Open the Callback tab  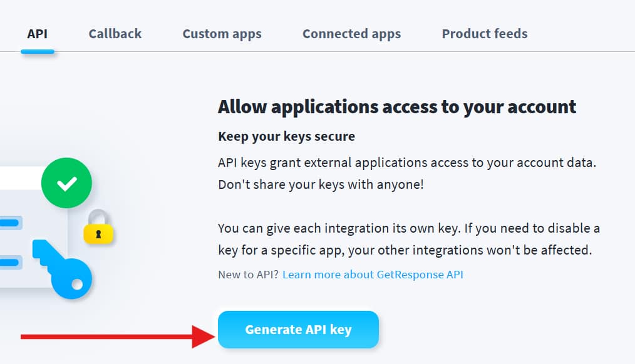(115, 34)
